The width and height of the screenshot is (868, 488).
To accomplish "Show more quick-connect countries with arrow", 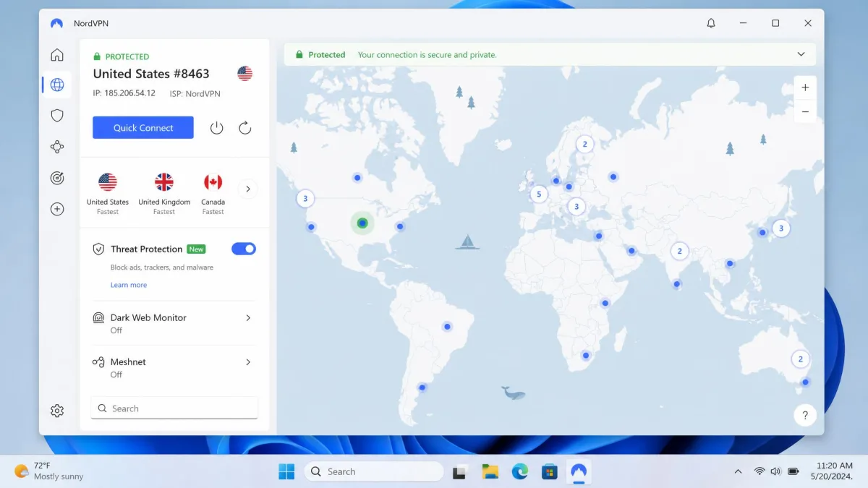I will [247, 189].
